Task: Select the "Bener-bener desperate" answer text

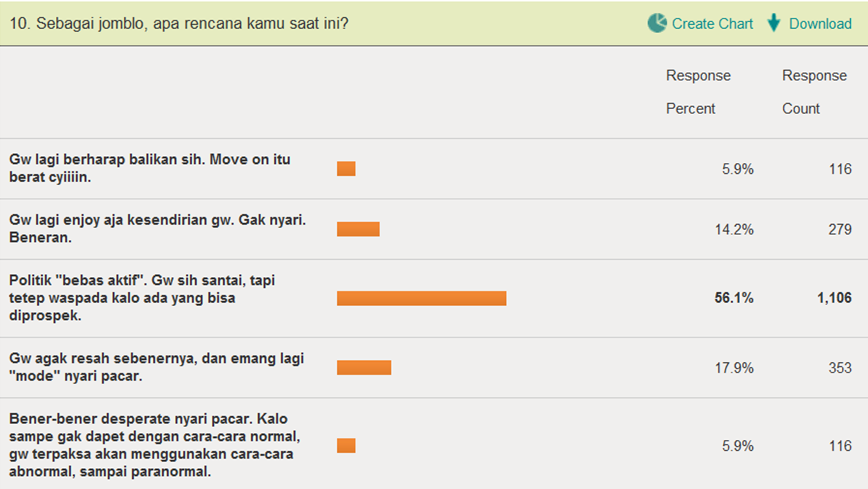Action: [151, 445]
